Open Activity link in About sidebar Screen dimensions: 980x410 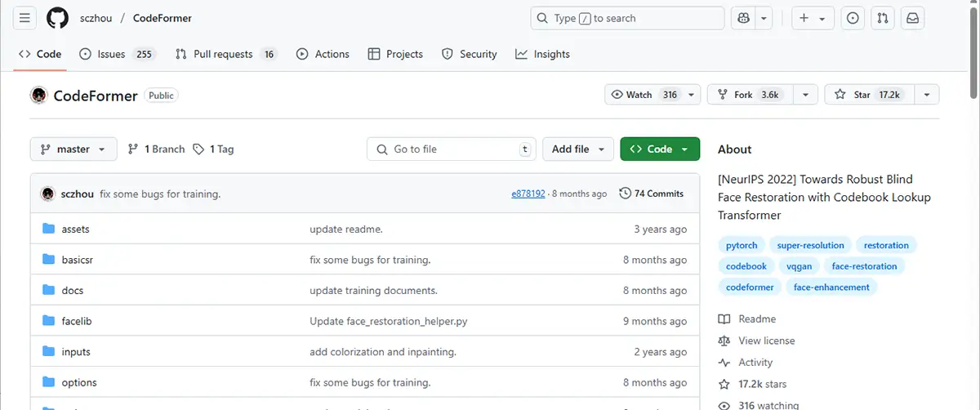tap(746, 363)
